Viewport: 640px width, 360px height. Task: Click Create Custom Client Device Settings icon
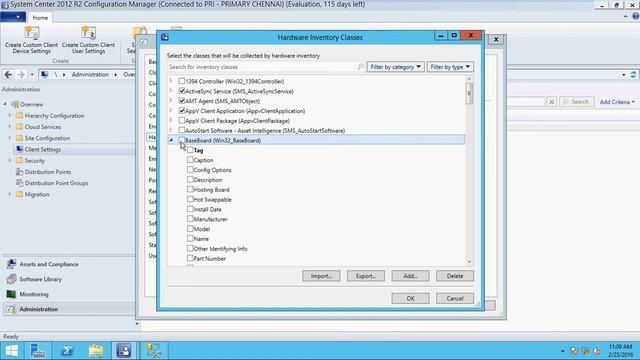31,33
